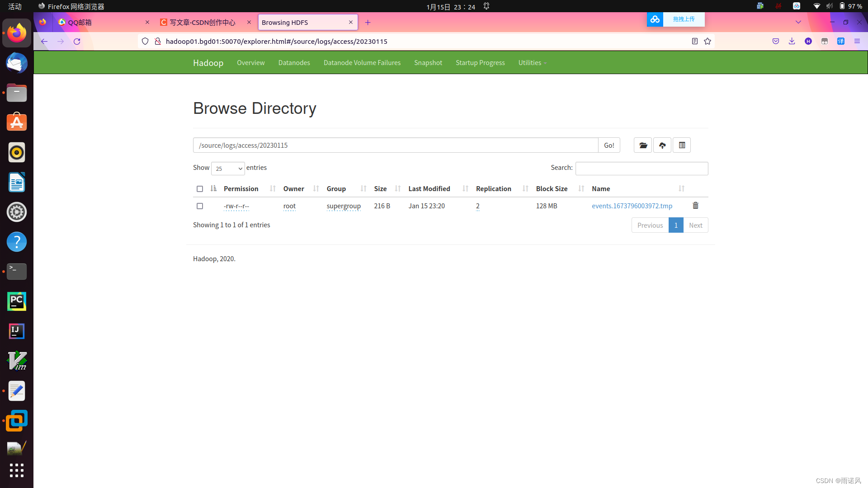Toggle the select all files checkbox
The width and height of the screenshot is (868, 488).
(x=200, y=188)
